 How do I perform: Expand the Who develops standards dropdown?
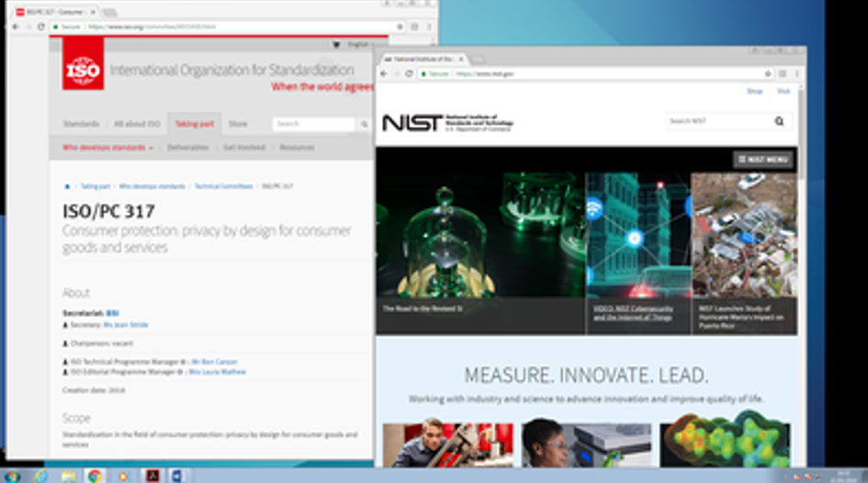pos(107,148)
